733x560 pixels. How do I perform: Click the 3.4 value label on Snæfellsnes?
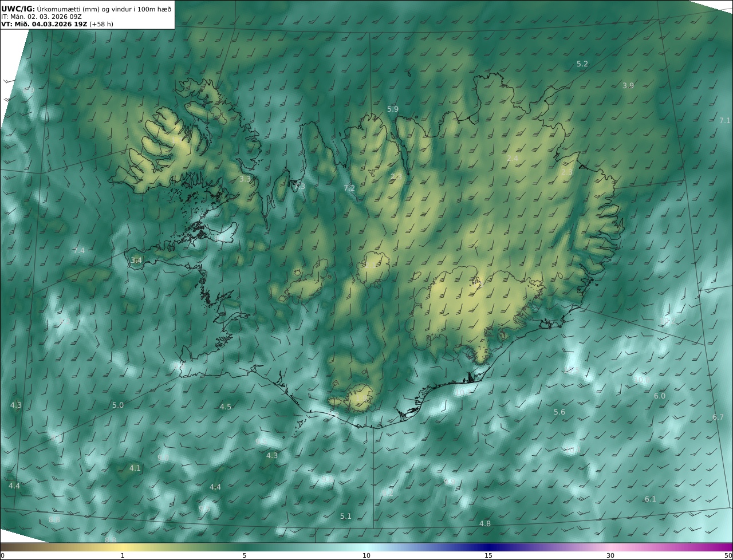(136, 261)
